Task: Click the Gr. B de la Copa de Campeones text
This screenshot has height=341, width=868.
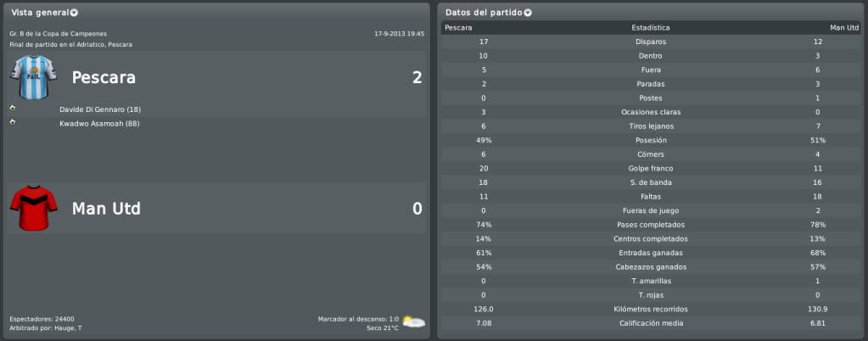Action: tap(59, 34)
